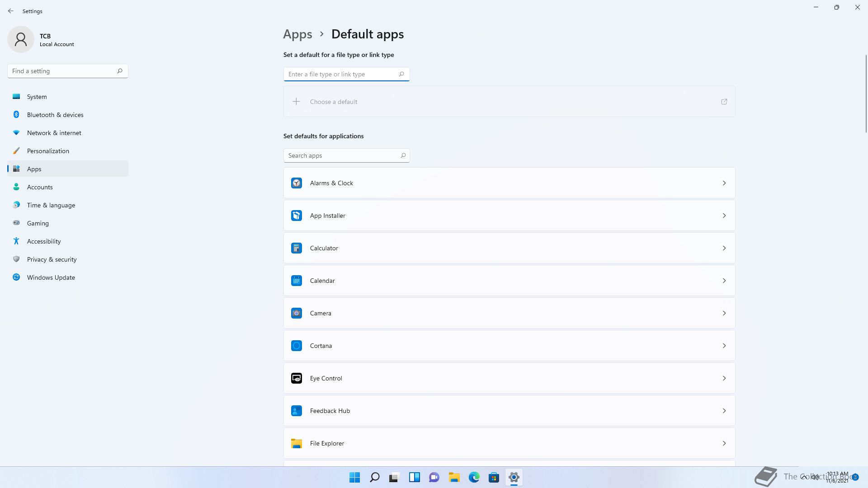Expand the Cortana chevron

tap(724, 346)
